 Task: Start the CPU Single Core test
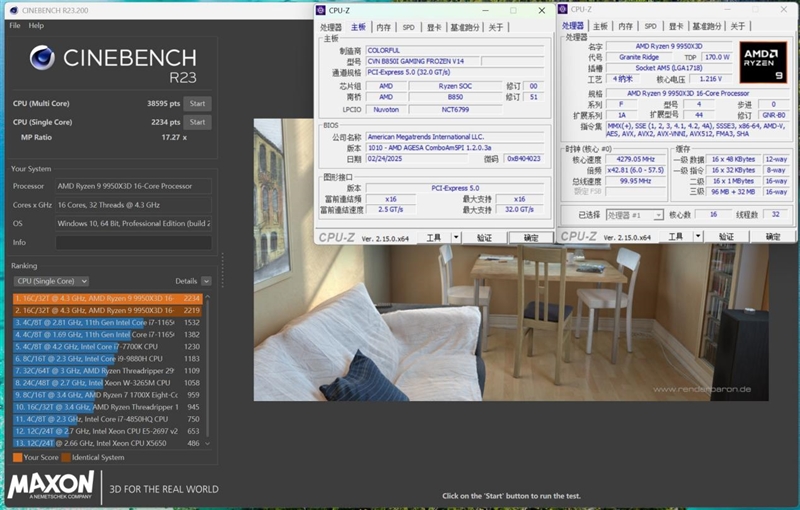click(197, 122)
